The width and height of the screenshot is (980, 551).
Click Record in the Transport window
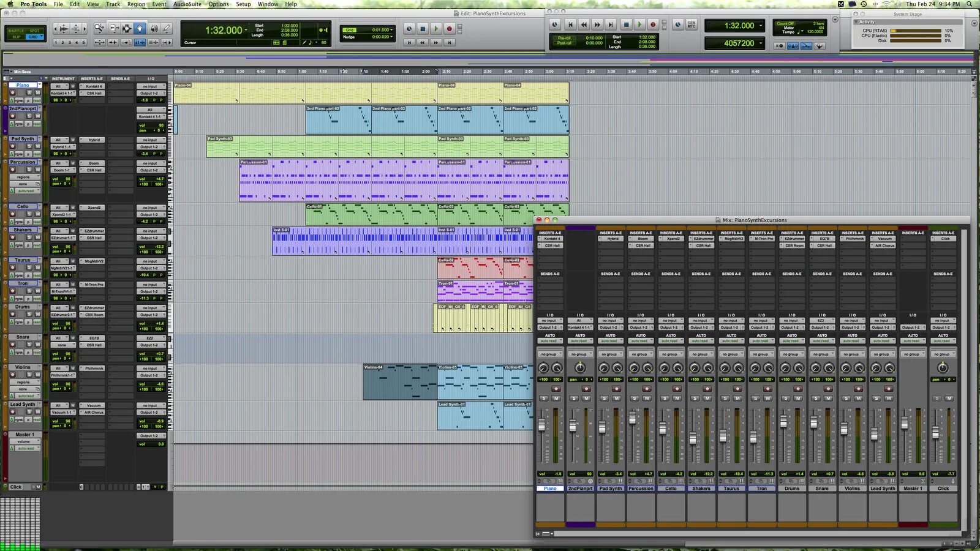click(653, 24)
